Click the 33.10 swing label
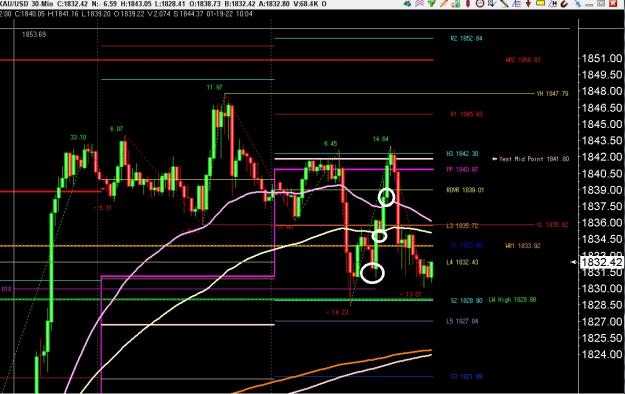The width and height of the screenshot is (625, 394). 78,138
